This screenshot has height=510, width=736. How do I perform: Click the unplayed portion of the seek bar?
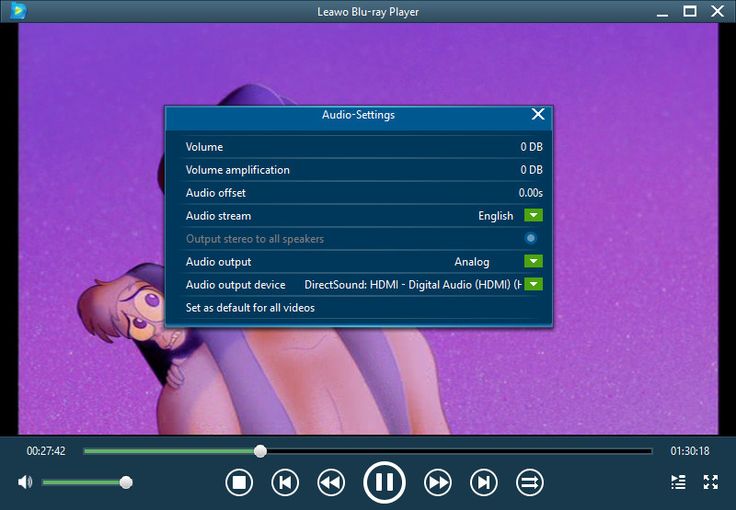coord(459,451)
